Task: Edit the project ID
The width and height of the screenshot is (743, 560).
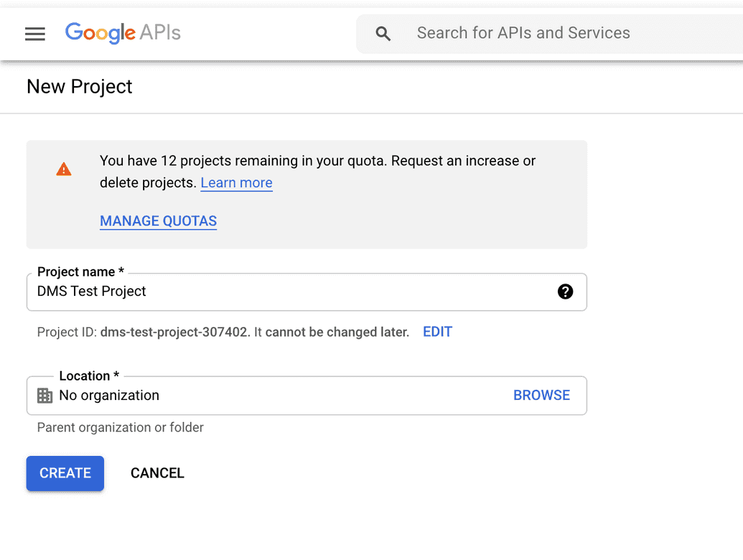Action: tap(437, 332)
